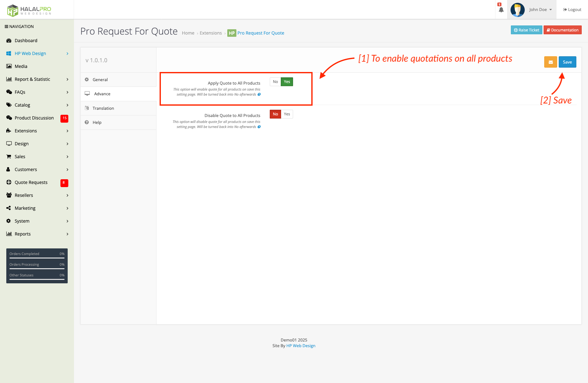This screenshot has width=588, height=383.
Task: Click the HalalPro Web Design logo
Action: point(29,10)
